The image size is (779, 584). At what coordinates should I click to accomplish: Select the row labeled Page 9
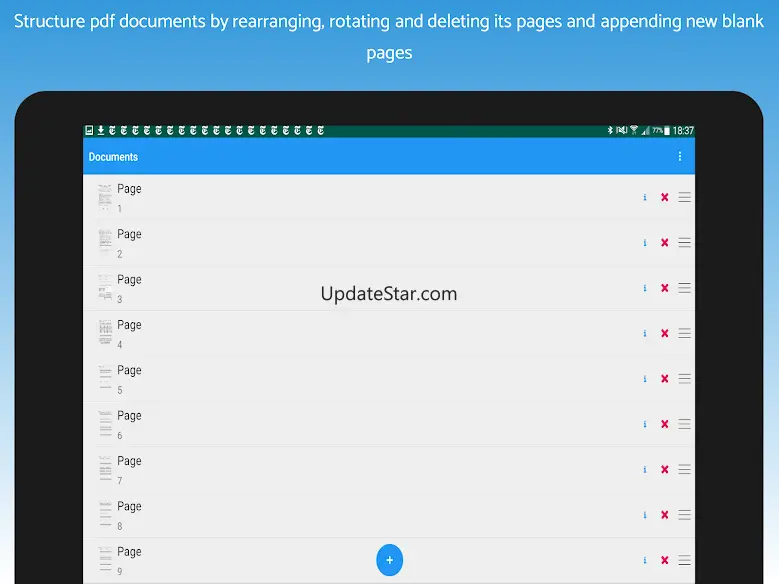[389, 560]
